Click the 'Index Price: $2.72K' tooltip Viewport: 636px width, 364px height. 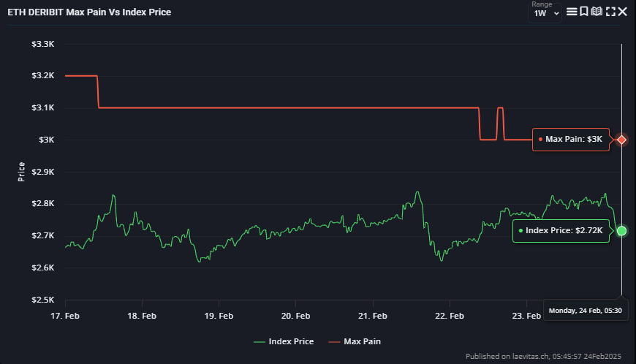(561, 231)
